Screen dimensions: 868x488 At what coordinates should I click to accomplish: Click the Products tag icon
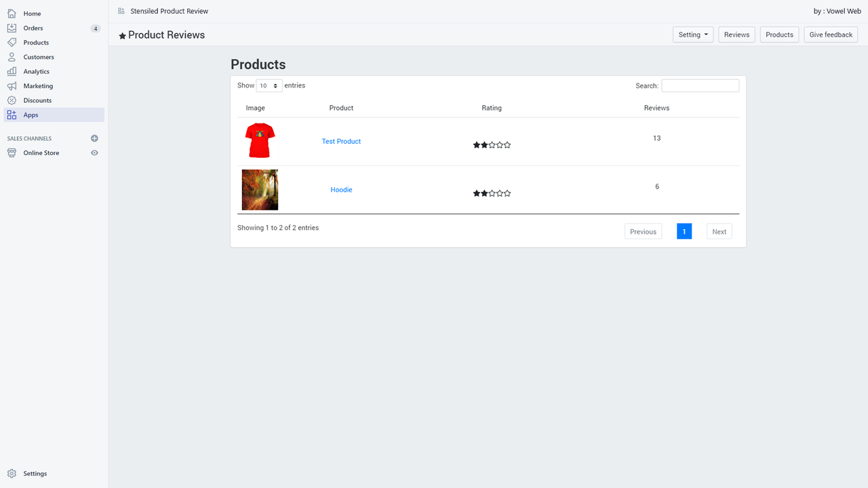(12, 43)
